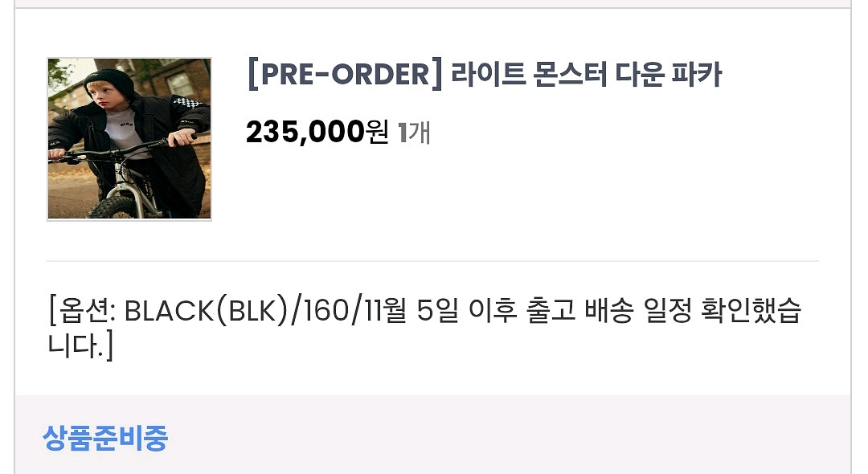
Task: Click the 1개 quantity label
Action: tap(414, 133)
